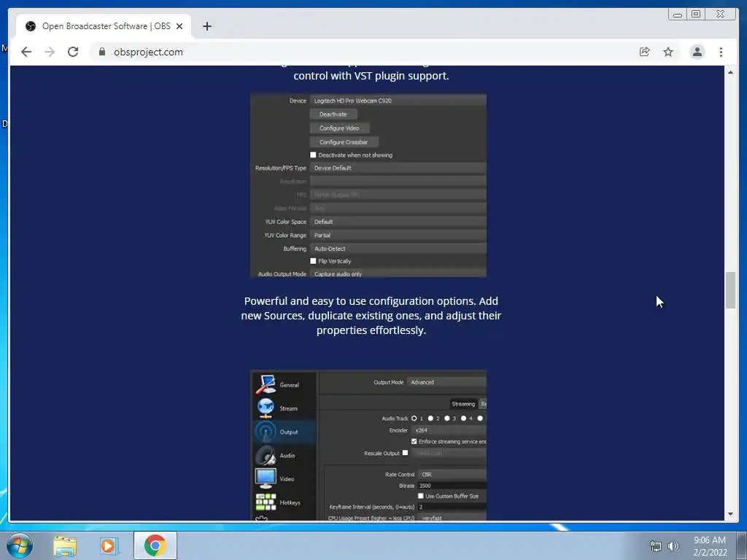747x560 pixels.
Task: Open the YUV Color Space dropdown
Action: [398, 222]
